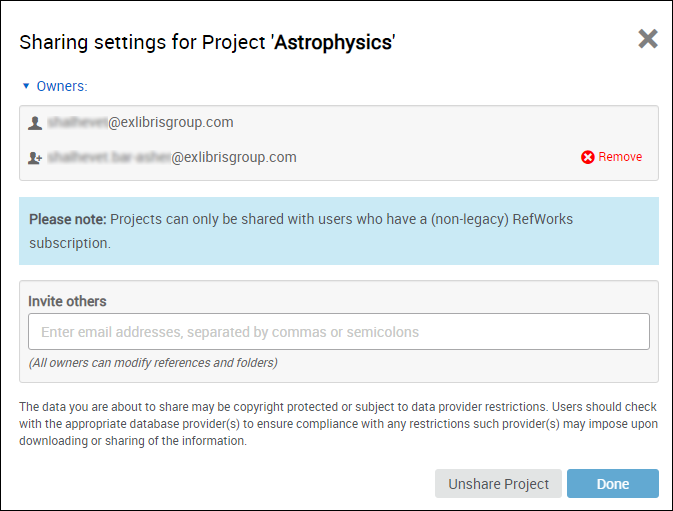
Task: Click the copyright restrictions disclaimer paragraph
Action: [338, 424]
